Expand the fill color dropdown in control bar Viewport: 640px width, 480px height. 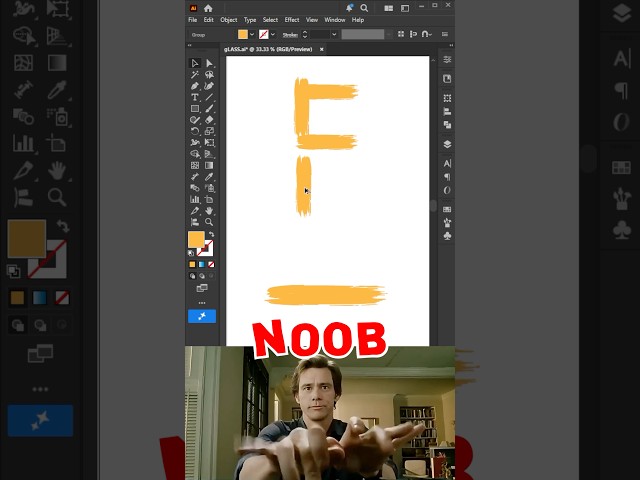tap(252, 35)
